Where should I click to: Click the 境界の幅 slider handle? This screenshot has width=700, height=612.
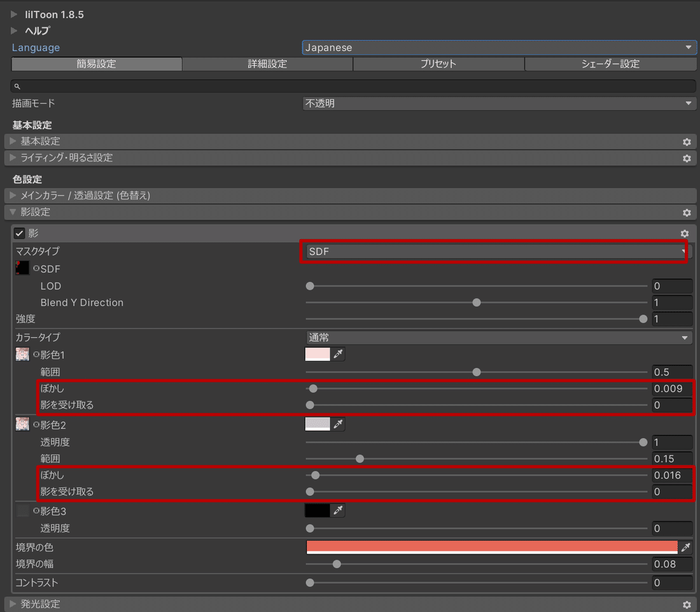coord(337,564)
